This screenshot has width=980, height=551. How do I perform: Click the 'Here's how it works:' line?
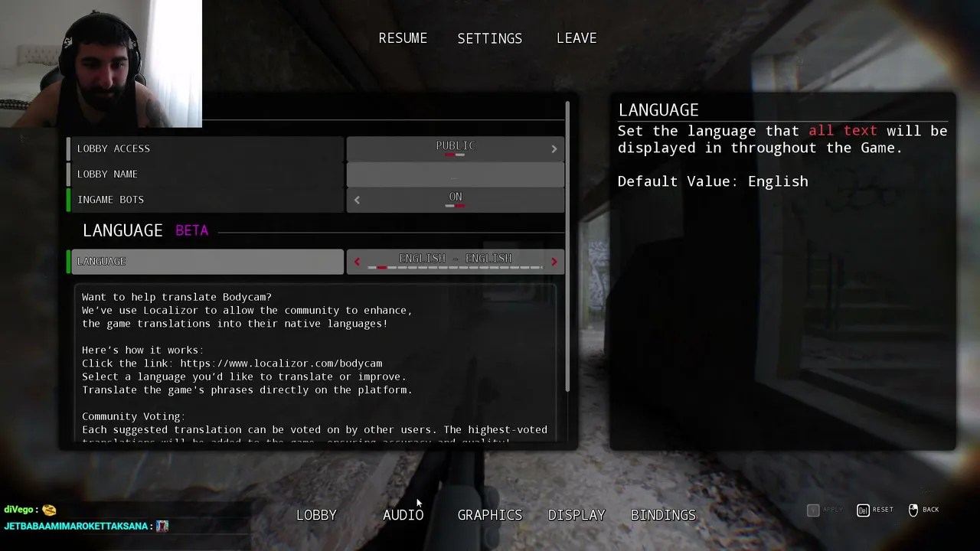click(x=142, y=350)
